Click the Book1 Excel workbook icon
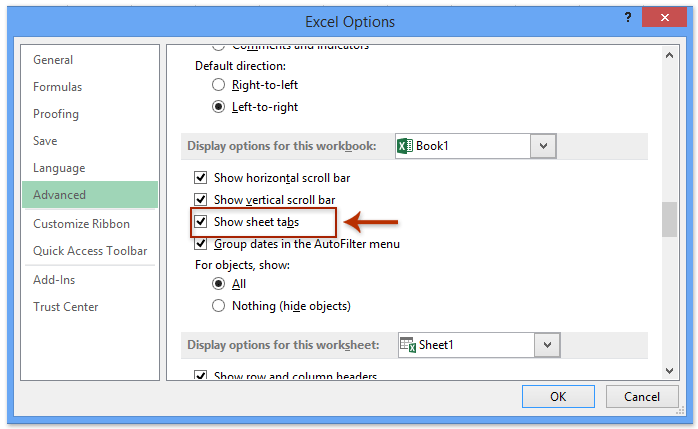This screenshot has height=429, width=698. point(405,146)
